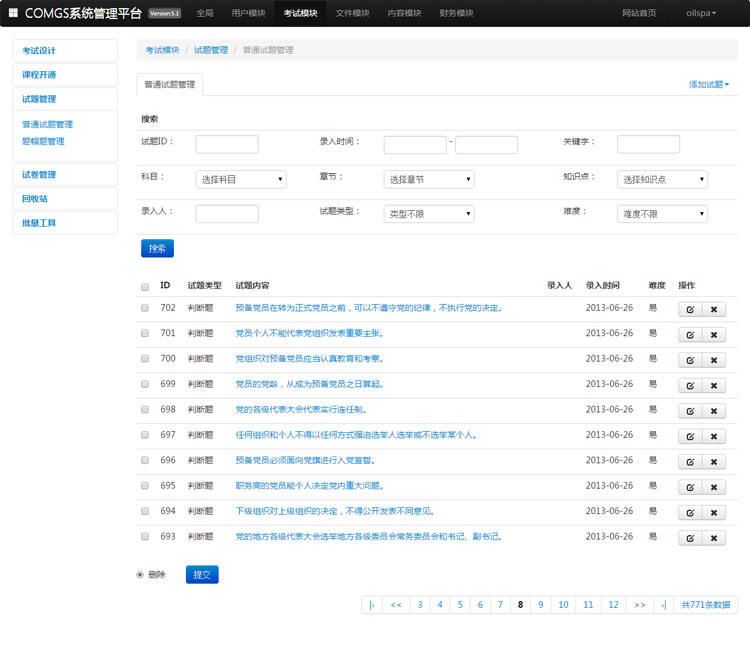Edit question 697 with its edit icon
Screen dimensions: 750x662
point(690,436)
